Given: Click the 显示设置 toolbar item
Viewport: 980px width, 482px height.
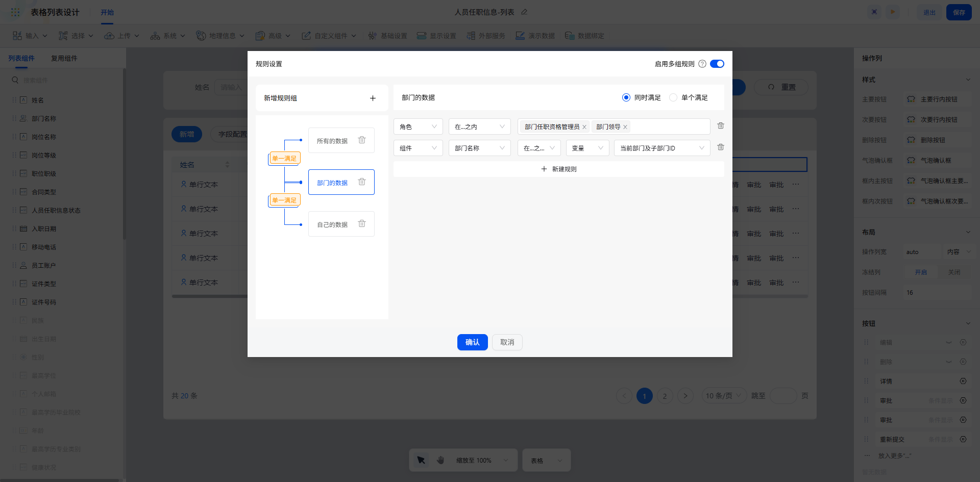Looking at the screenshot, I should click(x=436, y=36).
